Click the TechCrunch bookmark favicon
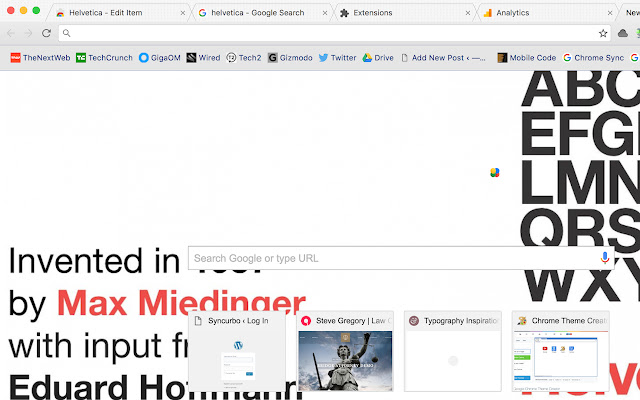 pos(81,58)
